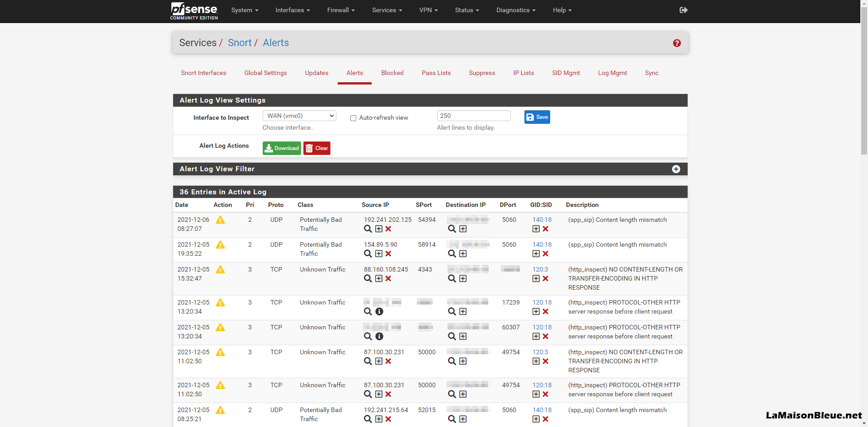The width and height of the screenshot is (868, 427).
Task: Toggle the Auto-refresh view checkbox
Action: pyautogui.click(x=353, y=118)
